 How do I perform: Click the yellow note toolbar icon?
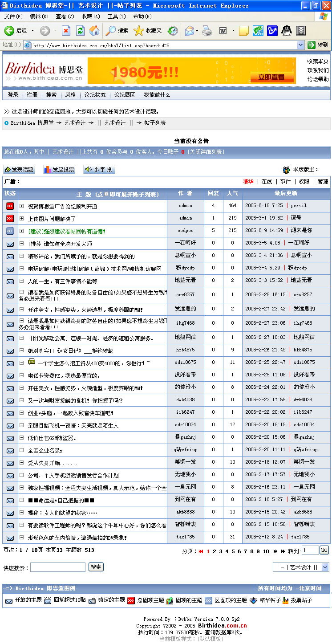[x=243, y=31]
